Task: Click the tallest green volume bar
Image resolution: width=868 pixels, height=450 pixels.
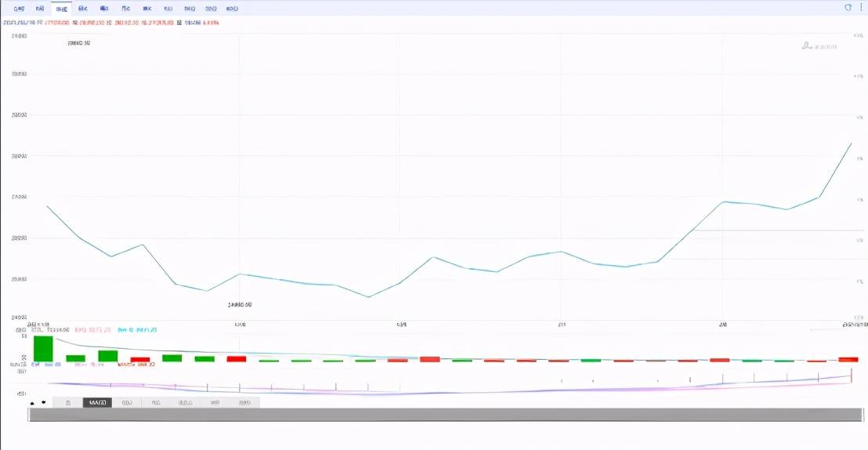Action: (43, 349)
